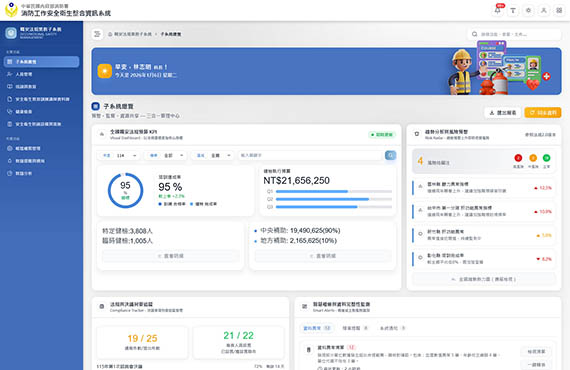The image size is (570, 370).
Task: Click the risk count number 4
Action: point(420,161)
